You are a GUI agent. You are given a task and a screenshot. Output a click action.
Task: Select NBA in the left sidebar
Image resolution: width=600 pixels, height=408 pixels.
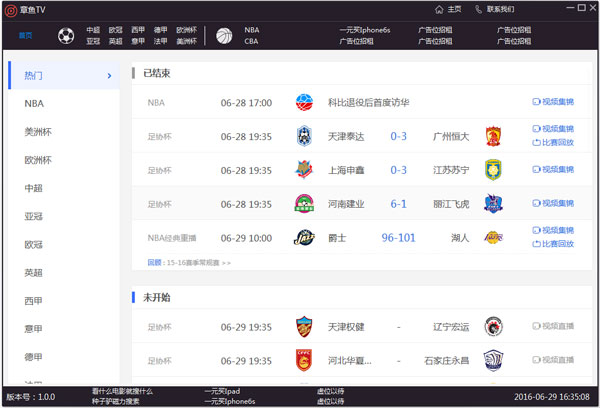[x=34, y=104]
